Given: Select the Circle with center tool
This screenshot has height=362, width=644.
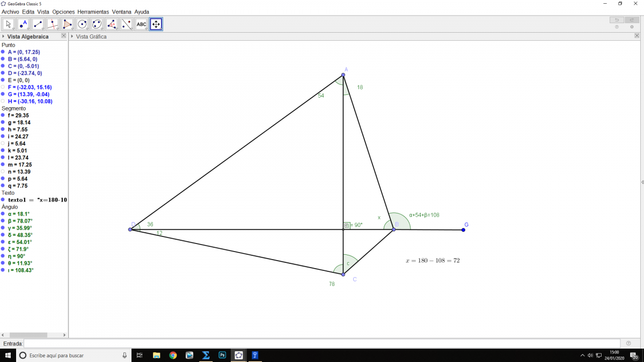Looking at the screenshot, I should 82,24.
